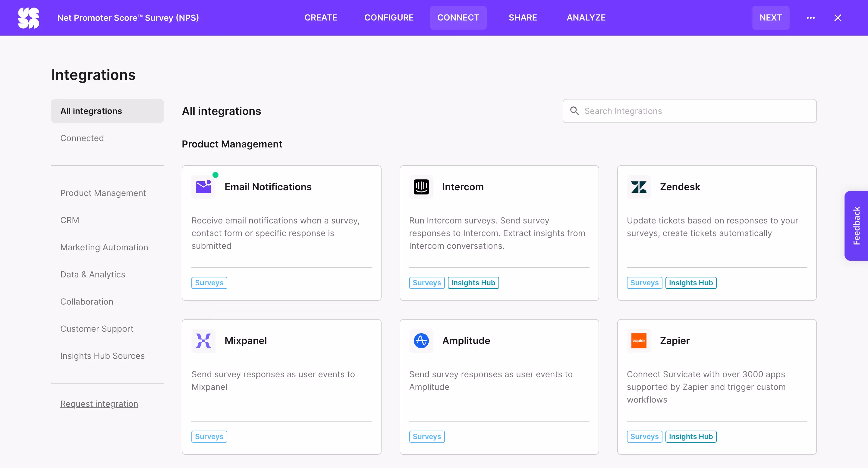This screenshot has width=868, height=468.
Task: Click the Intercom logo icon
Action: point(421,187)
